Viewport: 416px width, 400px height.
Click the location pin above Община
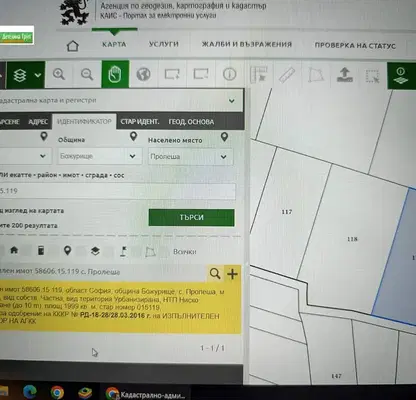(133, 136)
